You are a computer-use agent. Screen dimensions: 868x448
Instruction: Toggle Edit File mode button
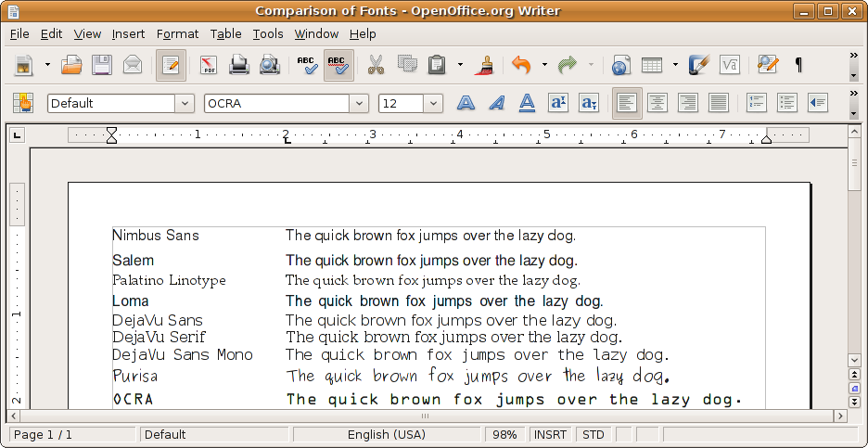[171, 66]
